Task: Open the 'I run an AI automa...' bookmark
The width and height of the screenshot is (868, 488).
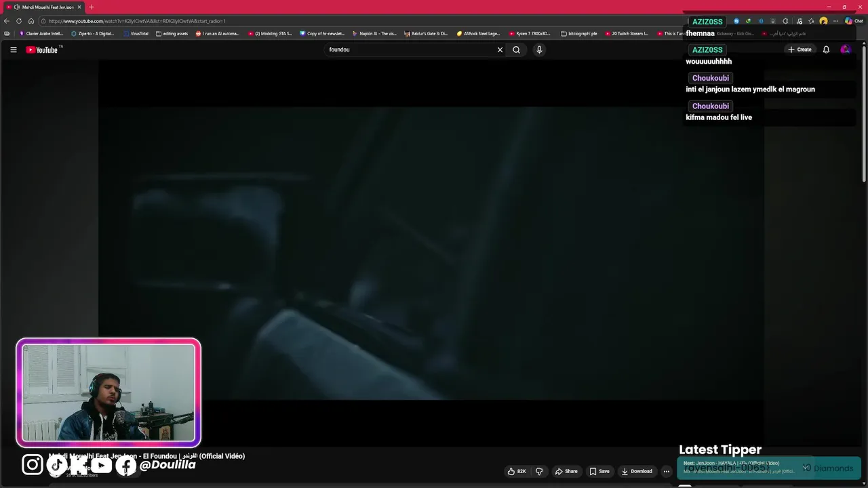Action: click(x=218, y=33)
